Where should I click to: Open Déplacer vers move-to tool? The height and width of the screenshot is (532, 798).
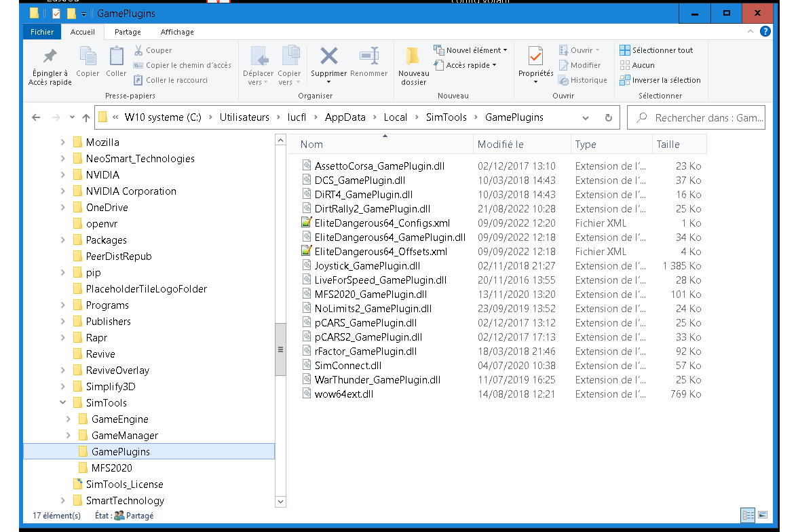click(x=258, y=66)
